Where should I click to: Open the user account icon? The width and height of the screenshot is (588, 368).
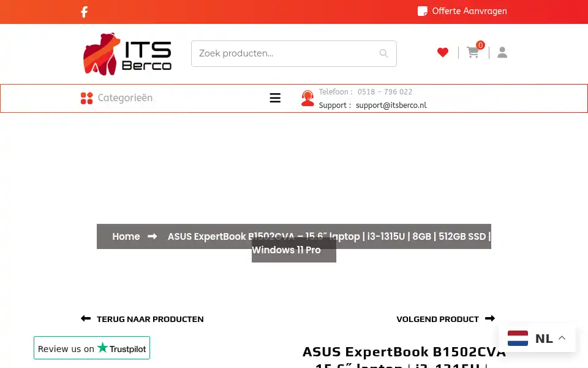[502, 52]
